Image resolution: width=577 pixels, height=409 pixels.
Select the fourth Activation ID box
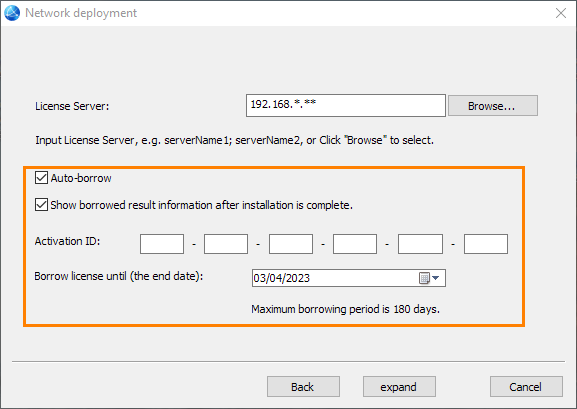(355, 244)
